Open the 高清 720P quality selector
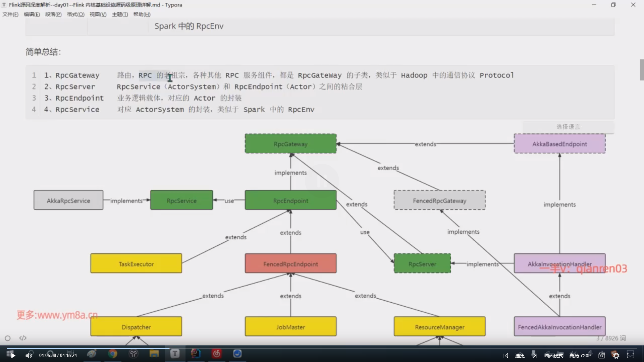This screenshot has width=644, height=362. (580, 355)
